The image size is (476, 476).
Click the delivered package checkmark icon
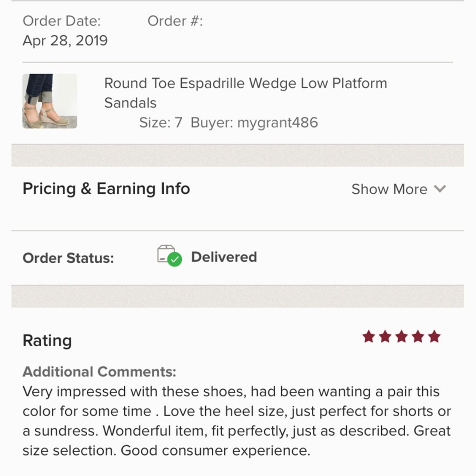[169, 256]
